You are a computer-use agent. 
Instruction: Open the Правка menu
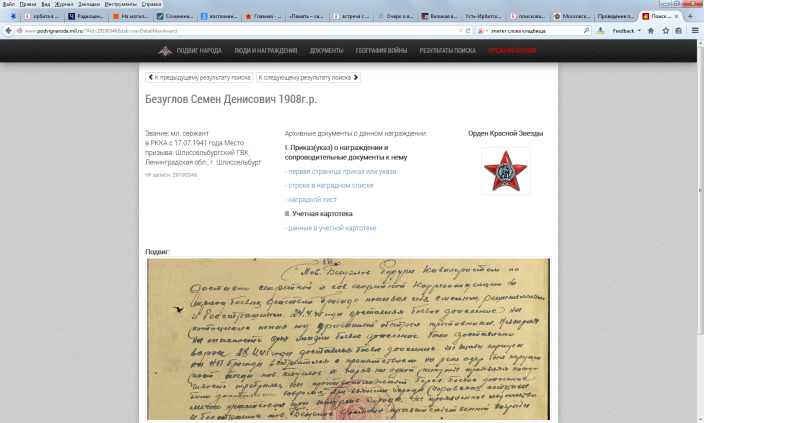coord(28,4)
